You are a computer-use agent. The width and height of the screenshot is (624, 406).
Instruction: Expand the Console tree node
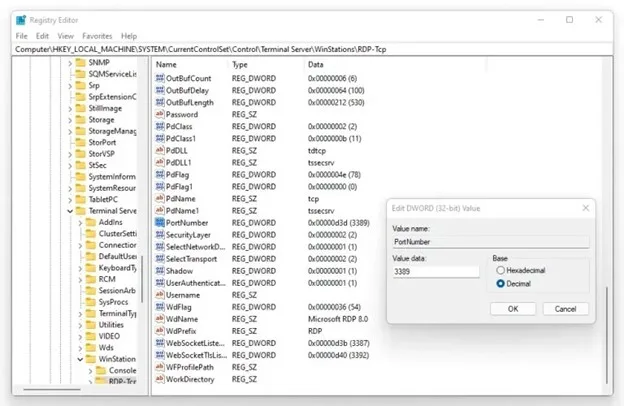coord(90,371)
